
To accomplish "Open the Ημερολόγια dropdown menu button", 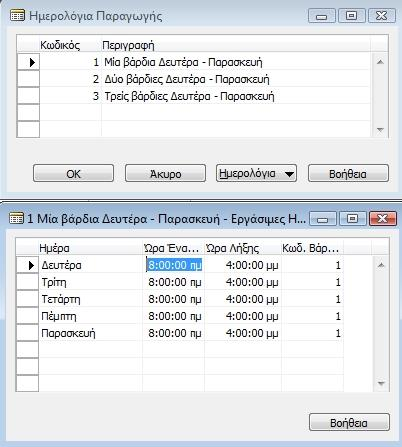I will pos(256,173).
